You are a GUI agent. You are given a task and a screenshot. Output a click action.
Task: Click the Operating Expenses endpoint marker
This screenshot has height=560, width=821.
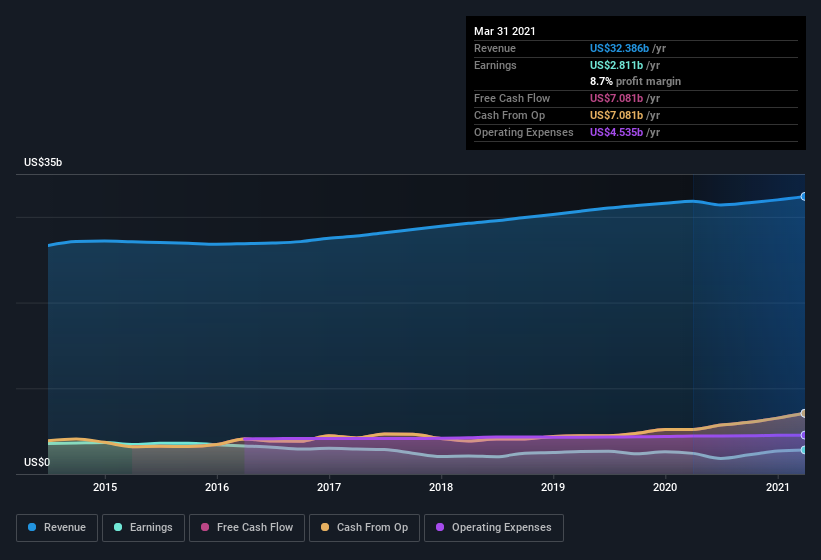pyautogui.click(x=804, y=435)
